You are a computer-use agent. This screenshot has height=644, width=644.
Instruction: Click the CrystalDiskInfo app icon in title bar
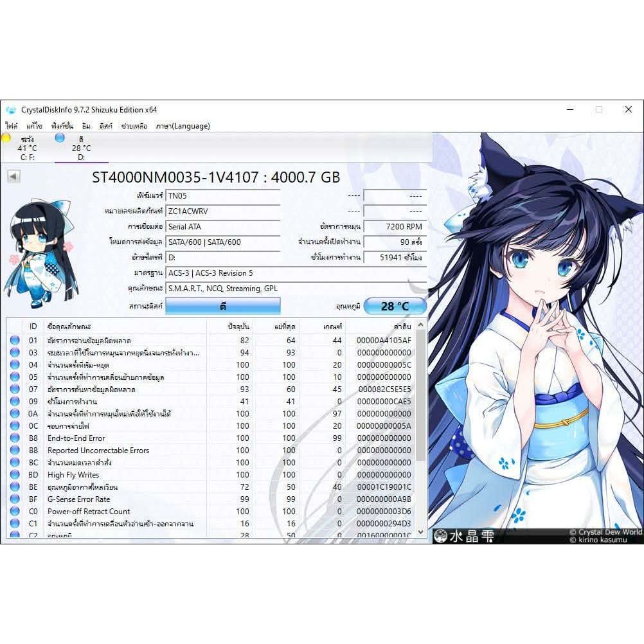(11, 110)
